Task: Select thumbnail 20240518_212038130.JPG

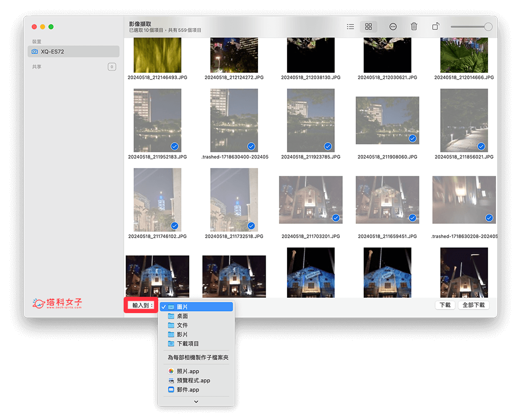Action: (x=311, y=55)
